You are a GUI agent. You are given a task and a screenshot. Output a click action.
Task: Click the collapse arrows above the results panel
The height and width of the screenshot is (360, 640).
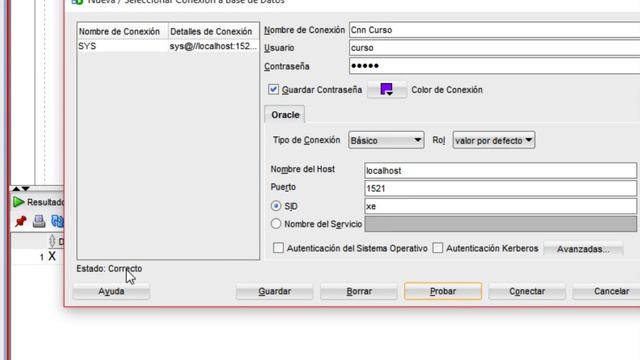(20, 189)
